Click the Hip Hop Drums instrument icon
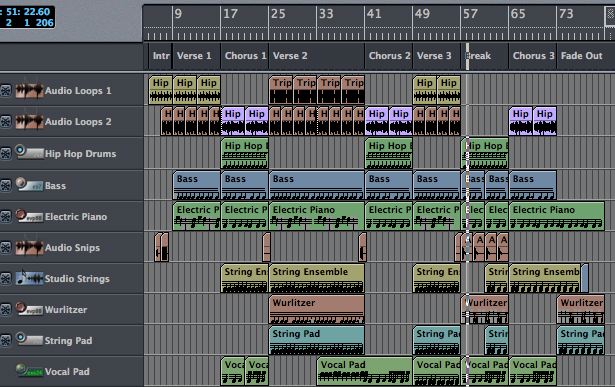Viewport: 615px width, 387px height. tap(29, 152)
